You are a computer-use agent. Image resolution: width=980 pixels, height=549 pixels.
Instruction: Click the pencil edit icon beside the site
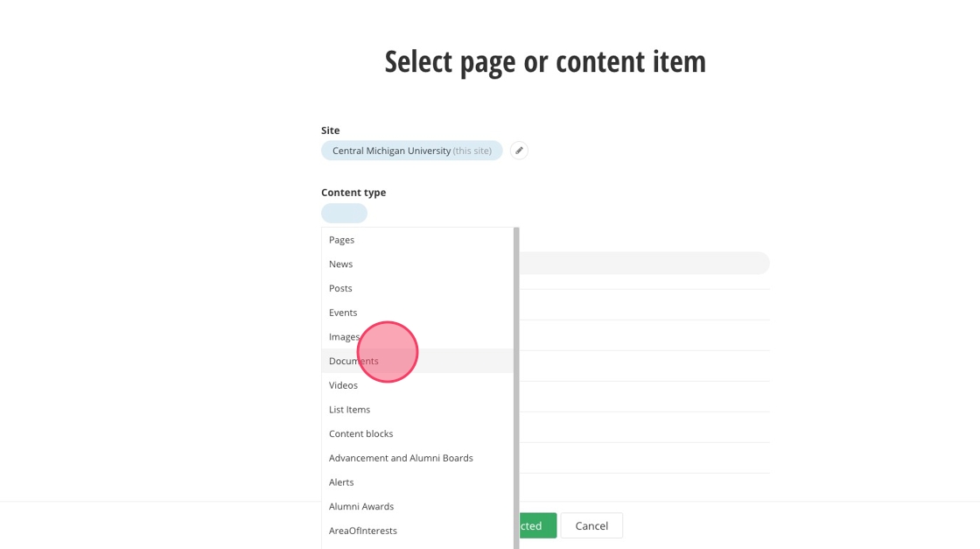(519, 151)
